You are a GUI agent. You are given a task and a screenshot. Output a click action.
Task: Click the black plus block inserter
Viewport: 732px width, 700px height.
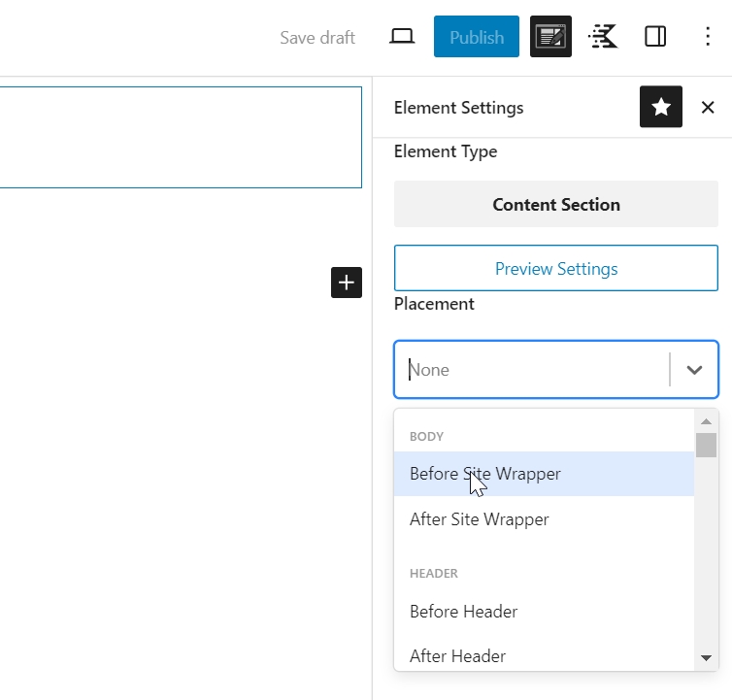347,283
